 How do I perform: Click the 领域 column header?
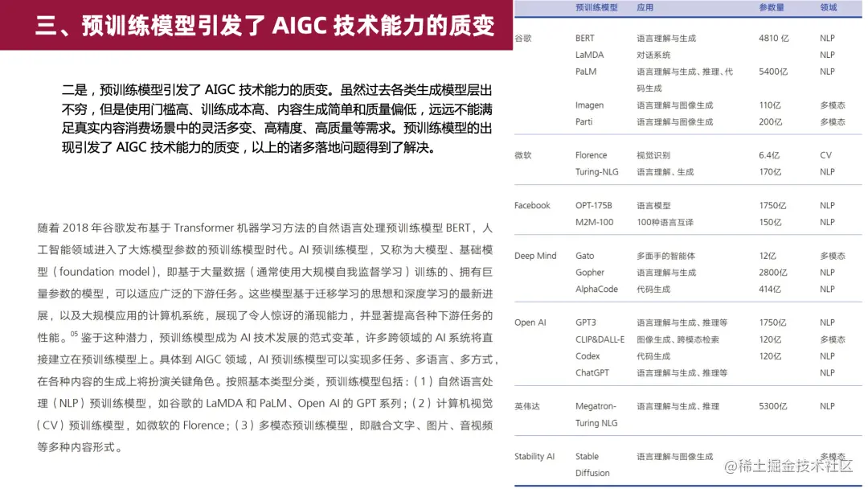click(828, 8)
